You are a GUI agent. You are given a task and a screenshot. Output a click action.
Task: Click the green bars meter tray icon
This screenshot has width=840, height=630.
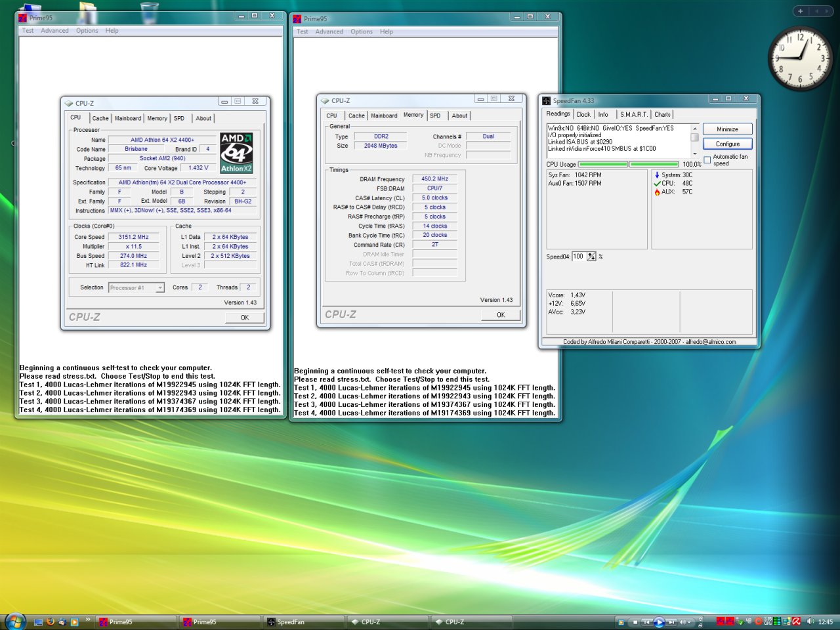click(777, 621)
